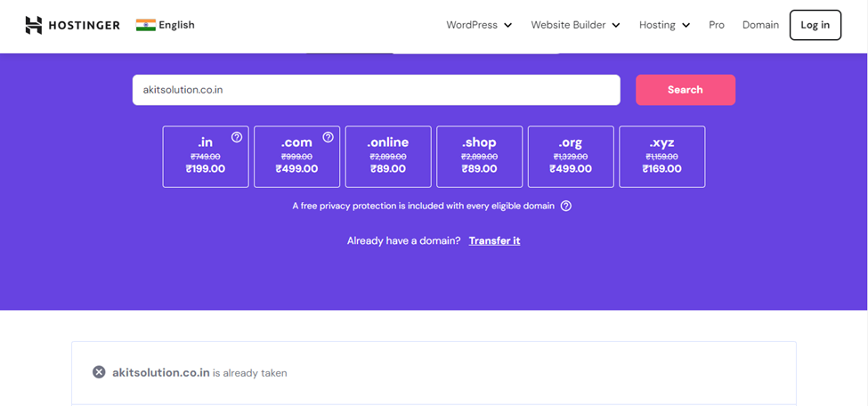868x406 pixels.
Task: Click struck-through ₹999.00 on .com card
Action: click(x=296, y=157)
